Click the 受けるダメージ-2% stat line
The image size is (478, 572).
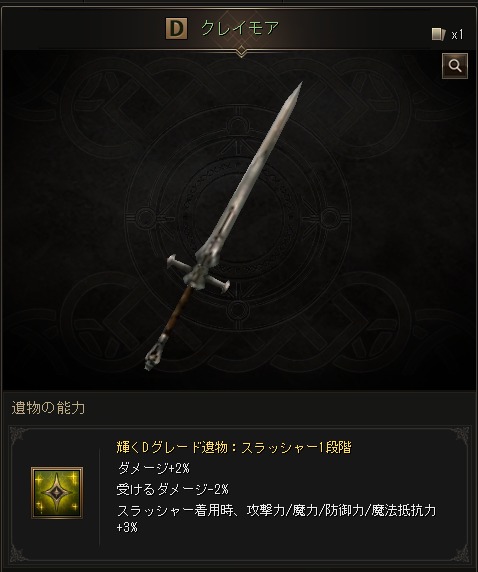[x=173, y=489]
